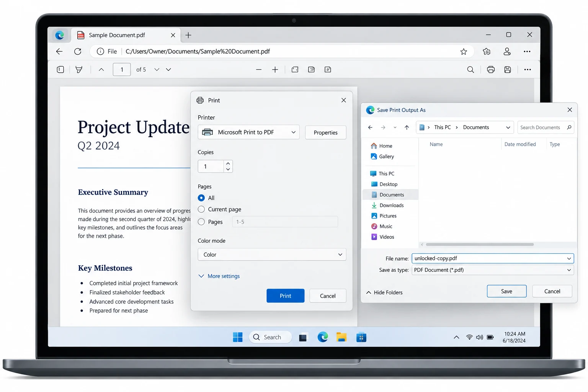Zoom in with the plus icon
Viewport: 588px width, 392px height.
click(275, 70)
